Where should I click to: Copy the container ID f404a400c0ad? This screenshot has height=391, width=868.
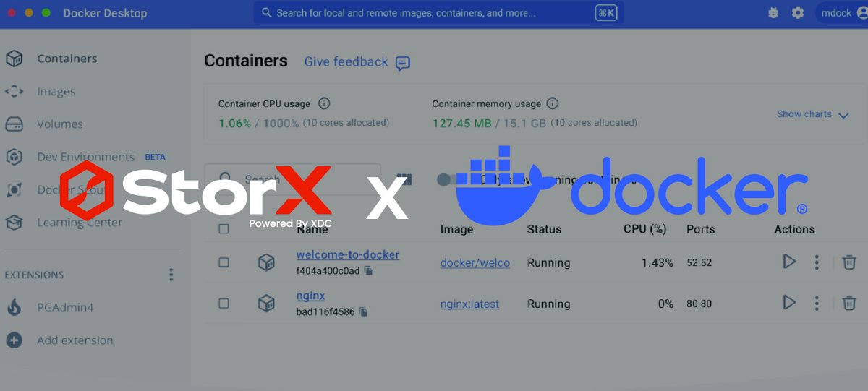pyautogui.click(x=368, y=271)
